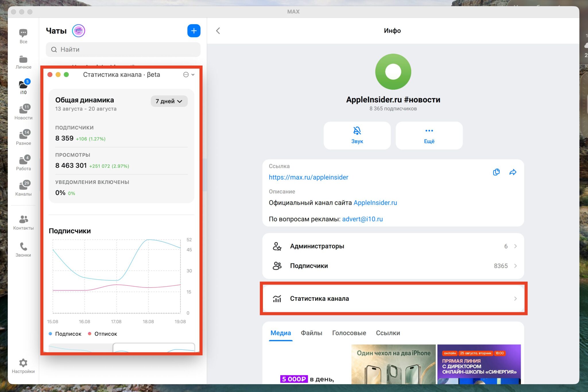Screen dimensions: 588x392
Task: Click the AppleInsider channel green avatar
Action: (393, 72)
